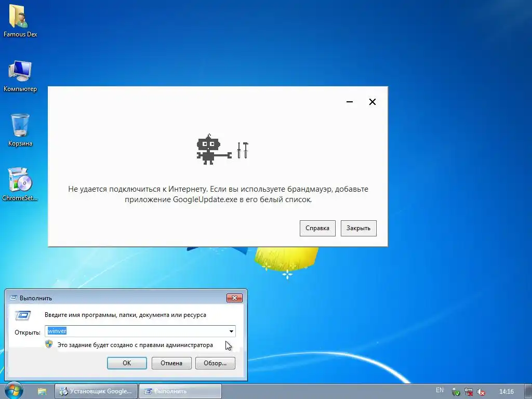Open the muted volume tray icon
Image resolution: width=532 pixels, height=399 pixels.
coord(481,392)
